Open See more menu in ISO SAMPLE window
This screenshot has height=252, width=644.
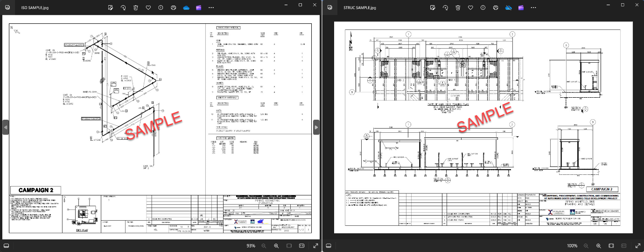(x=211, y=7)
